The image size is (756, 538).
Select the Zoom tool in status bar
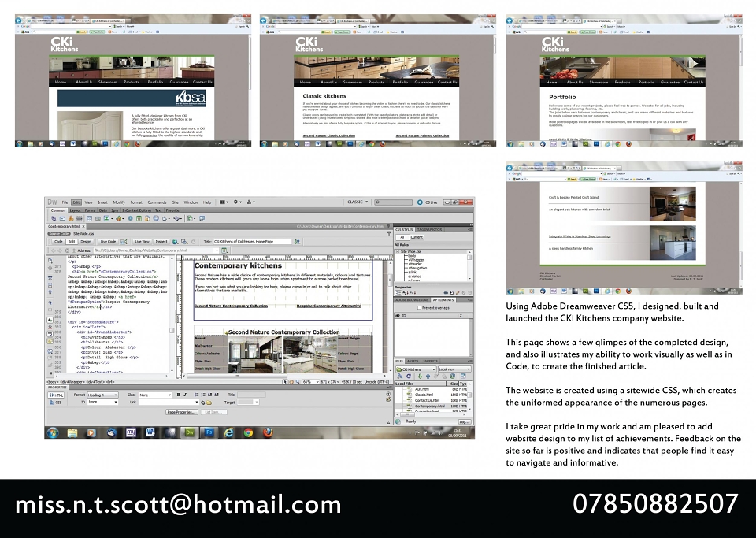[x=298, y=382]
